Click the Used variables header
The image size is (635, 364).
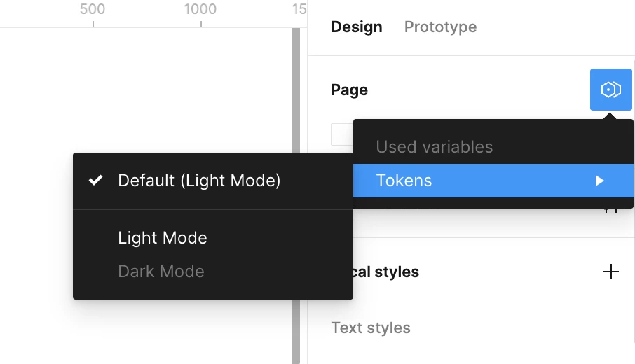434,147
